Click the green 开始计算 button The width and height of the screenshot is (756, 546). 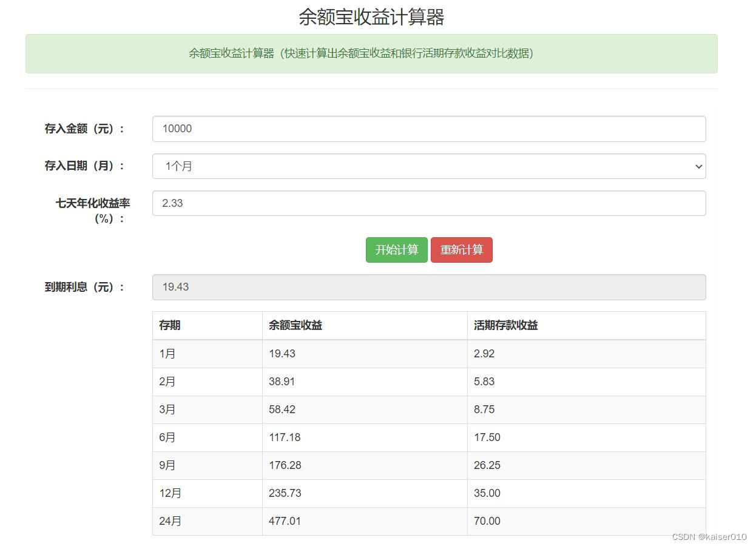coord(396,250)
